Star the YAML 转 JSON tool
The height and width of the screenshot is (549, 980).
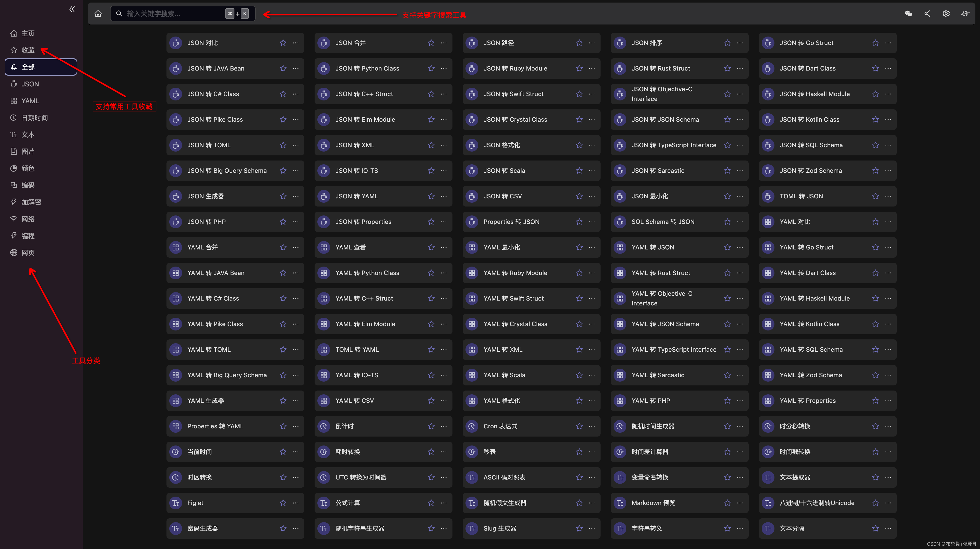[727, 247]
